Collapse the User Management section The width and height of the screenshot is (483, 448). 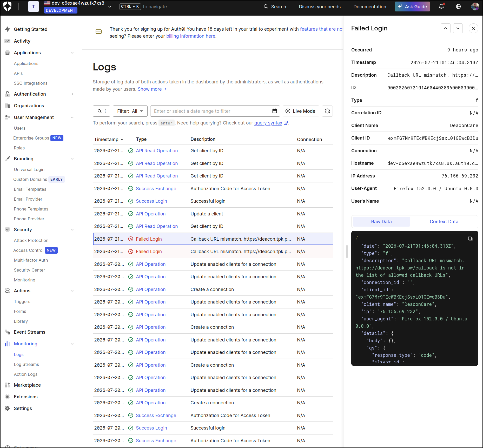tap(72, 117)
